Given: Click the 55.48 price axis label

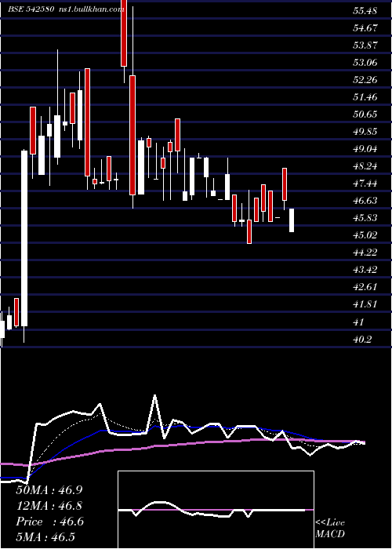Looking at the screenshot, I should coord(365,11).
